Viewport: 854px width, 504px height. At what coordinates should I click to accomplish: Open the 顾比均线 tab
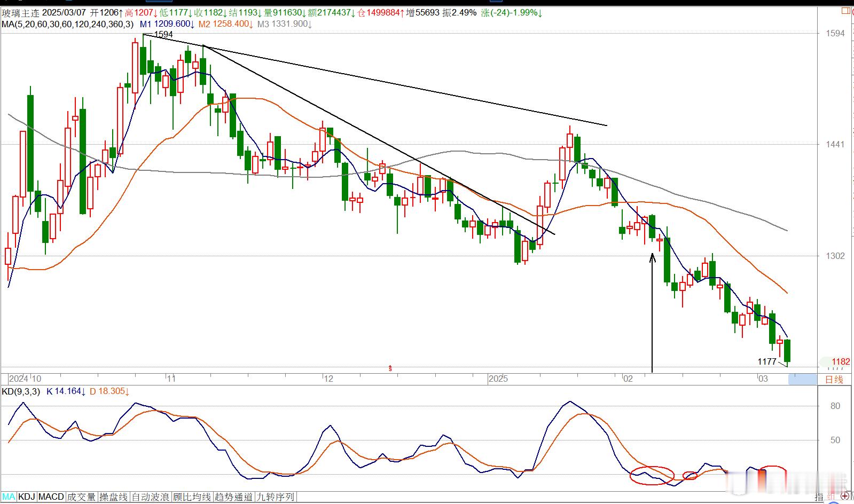click(192, 497)
